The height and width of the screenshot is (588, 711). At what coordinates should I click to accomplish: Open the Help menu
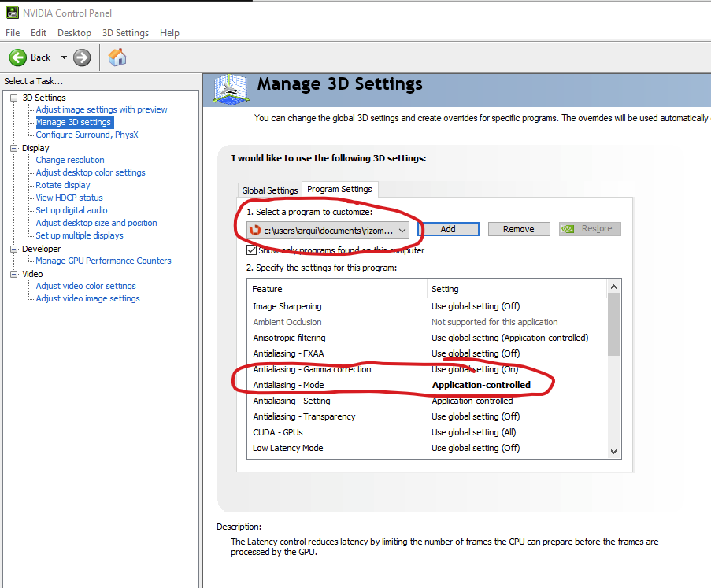[x=169, y=33]
